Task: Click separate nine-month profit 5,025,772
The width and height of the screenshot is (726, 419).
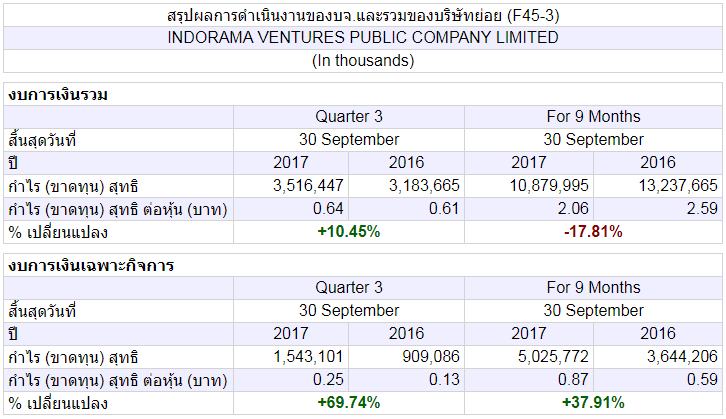Action: click(553, 356)
